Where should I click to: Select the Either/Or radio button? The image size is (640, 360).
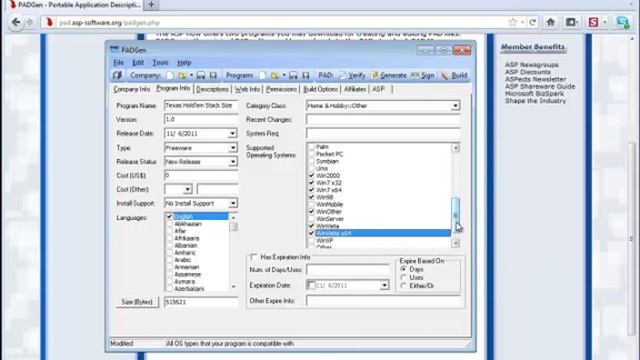pos(403,286)
